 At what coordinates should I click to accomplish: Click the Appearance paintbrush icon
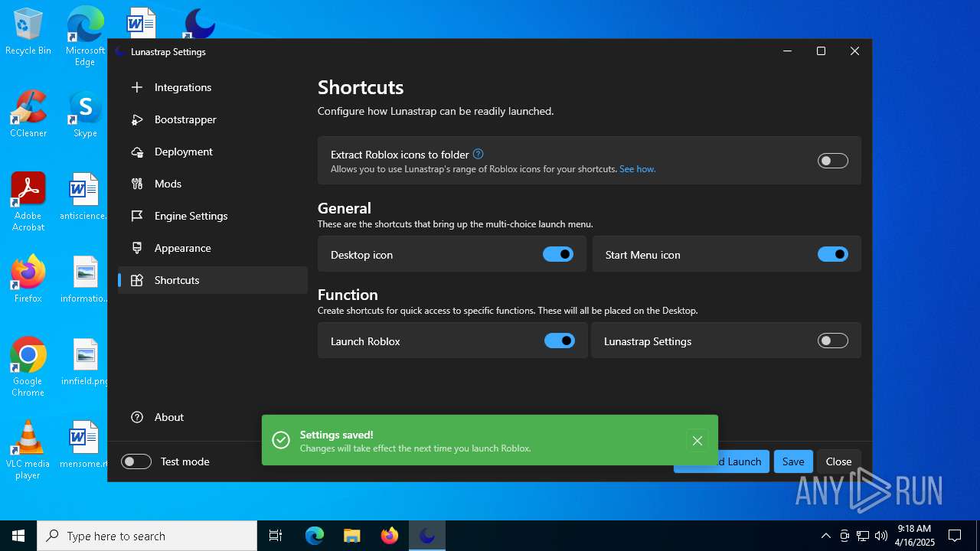[x=137, y=248]
